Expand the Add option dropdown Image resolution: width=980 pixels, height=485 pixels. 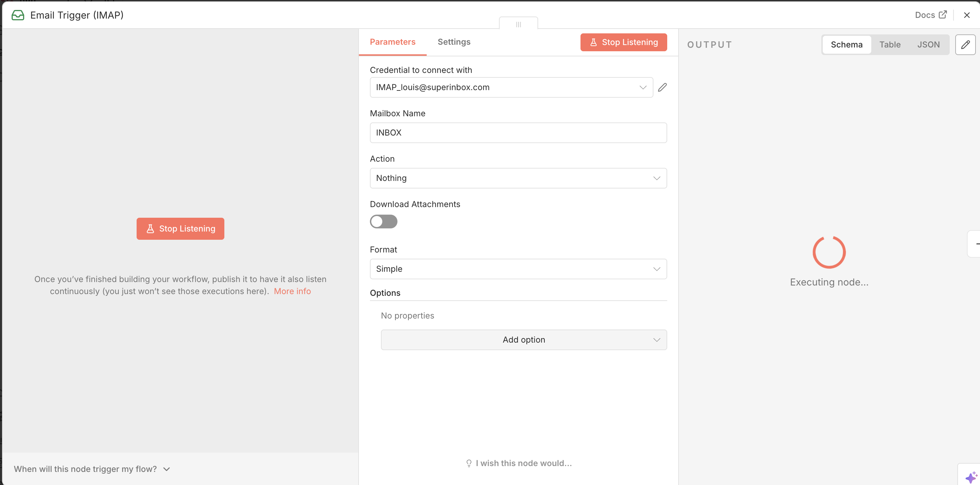523,340
